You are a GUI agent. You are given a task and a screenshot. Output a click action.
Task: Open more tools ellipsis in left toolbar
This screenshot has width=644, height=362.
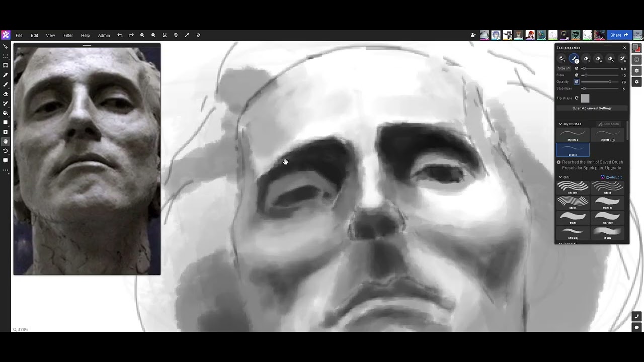tap(6, 170)
